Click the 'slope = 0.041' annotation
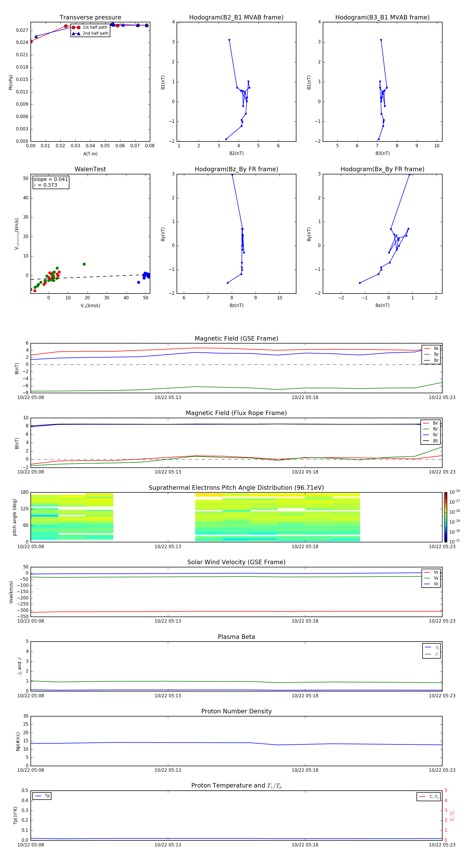Screen dimensions: 473x868 [x=50, y=179]
